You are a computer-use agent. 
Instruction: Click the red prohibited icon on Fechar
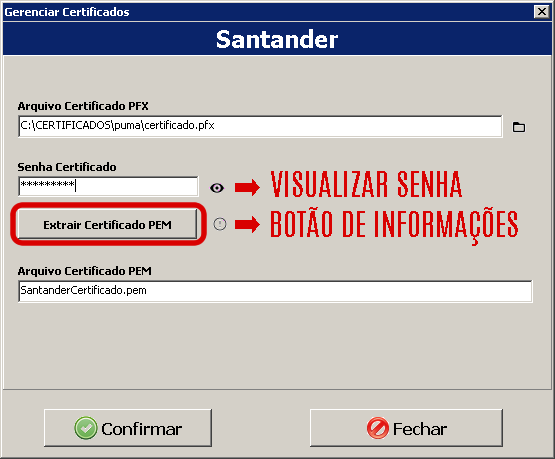point(378,428)
